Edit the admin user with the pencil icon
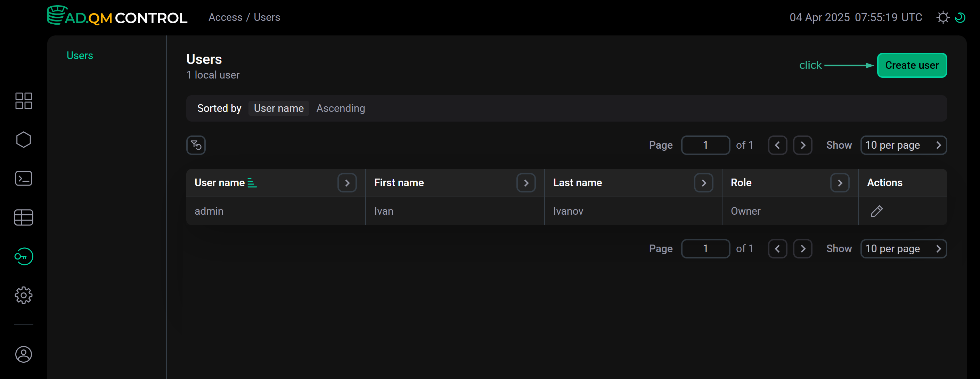Image resolution: width=980 pixels, height=379 pixels. pyautogui.click(x=876, y=211)
